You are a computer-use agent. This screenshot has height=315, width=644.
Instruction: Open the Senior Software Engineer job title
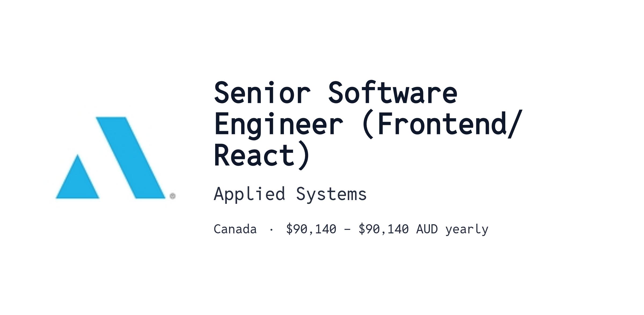(368, 124)
